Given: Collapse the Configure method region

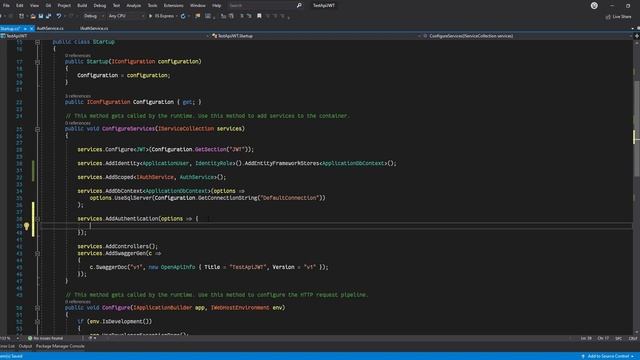Looking at the screenshot, I should [37, 308].
